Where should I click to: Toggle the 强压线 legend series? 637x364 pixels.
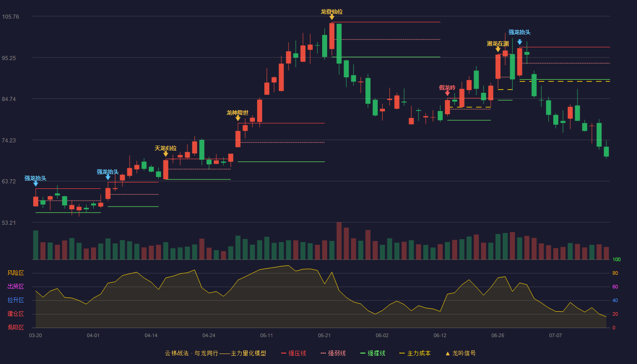(293, 353)
